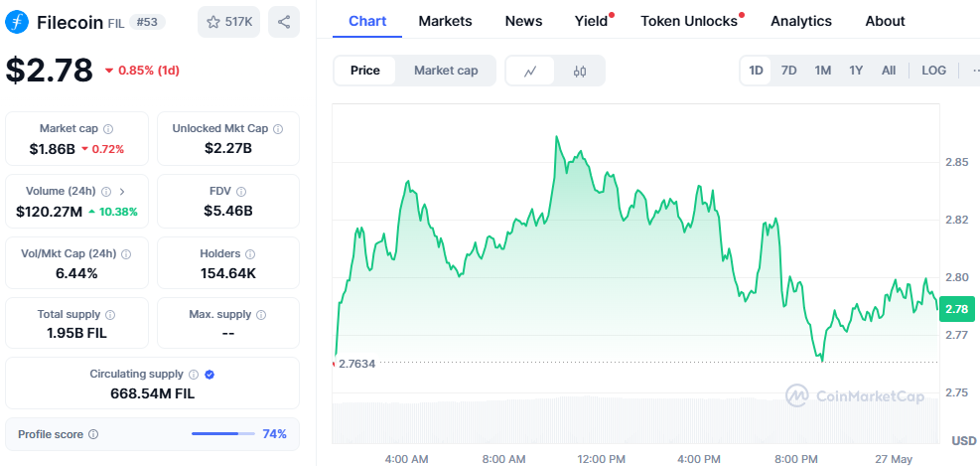Select the Price chart toggle

[x=365, y=71]
